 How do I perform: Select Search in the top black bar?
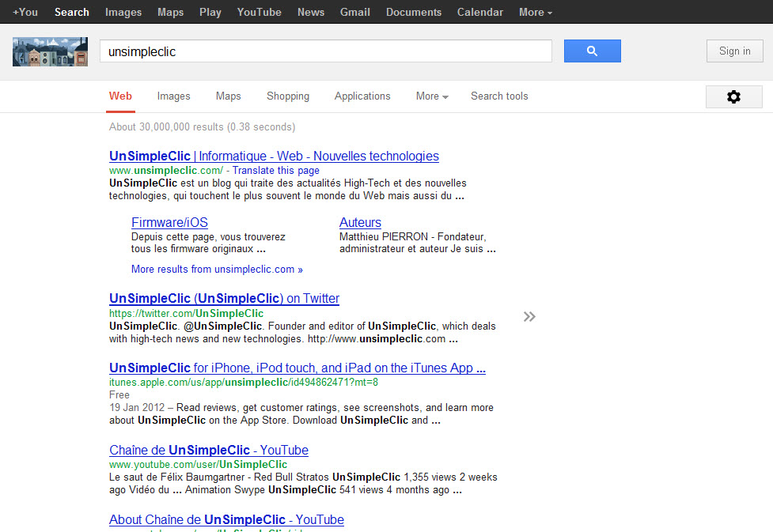click(x=72, y=13)
